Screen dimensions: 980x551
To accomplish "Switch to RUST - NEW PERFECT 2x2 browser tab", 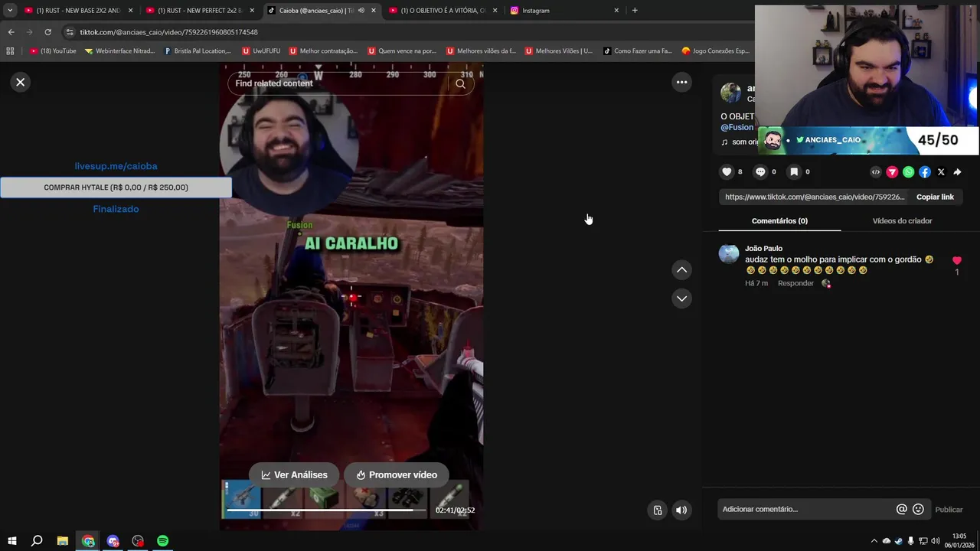I will tap(199, 11).
